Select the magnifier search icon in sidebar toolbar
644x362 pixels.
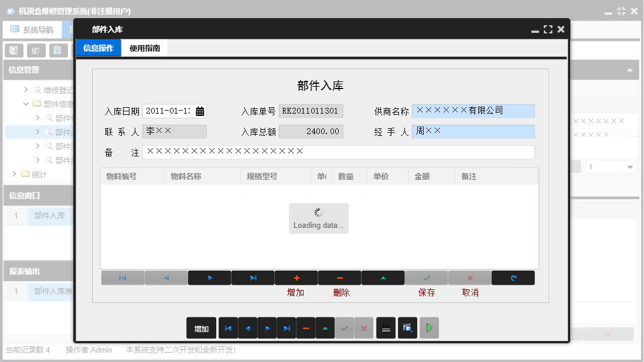point(13,50)
